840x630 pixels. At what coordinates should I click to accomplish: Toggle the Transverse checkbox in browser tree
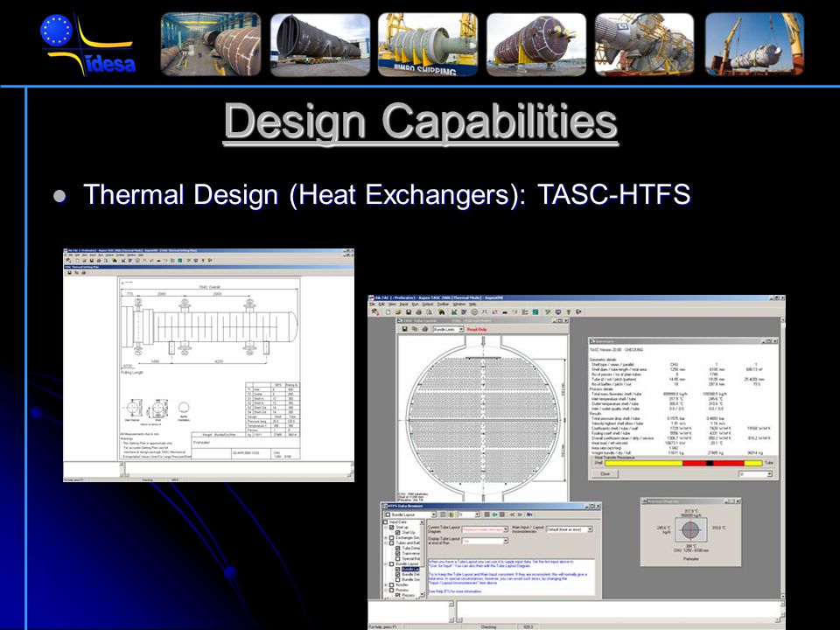pyautogui.click(x=397, y=553)
